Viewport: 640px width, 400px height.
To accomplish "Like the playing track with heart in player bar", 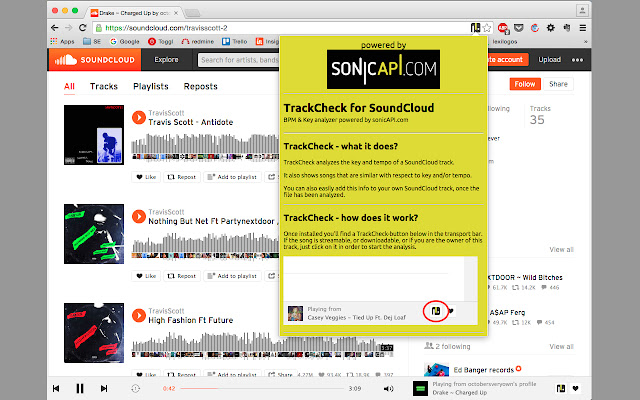I will click(x=576, y=388).
